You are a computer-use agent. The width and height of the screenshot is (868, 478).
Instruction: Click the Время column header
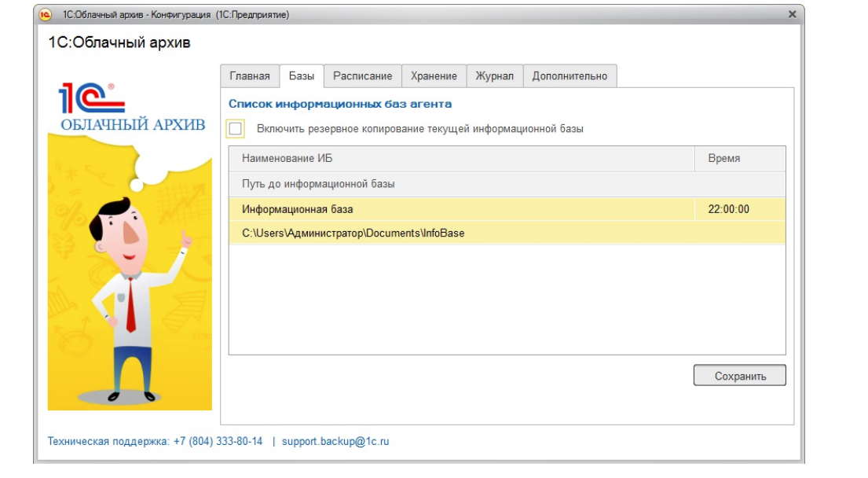click(x=740, y=158)
